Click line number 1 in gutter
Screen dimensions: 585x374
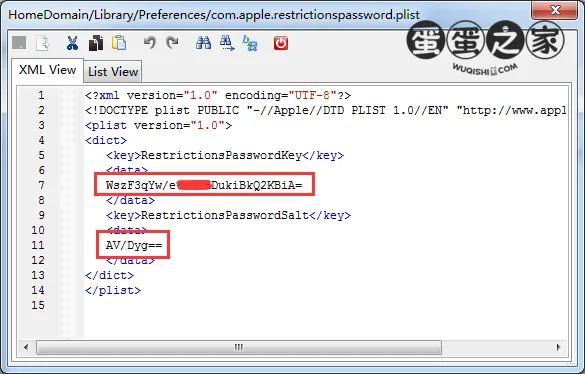[41, 96]
